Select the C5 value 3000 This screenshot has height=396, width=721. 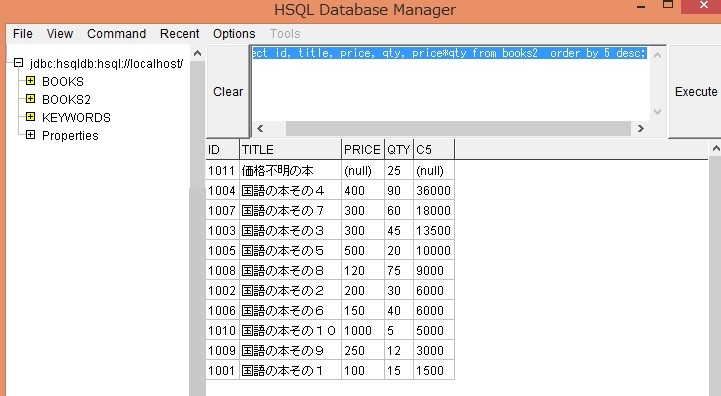point(434,350)
